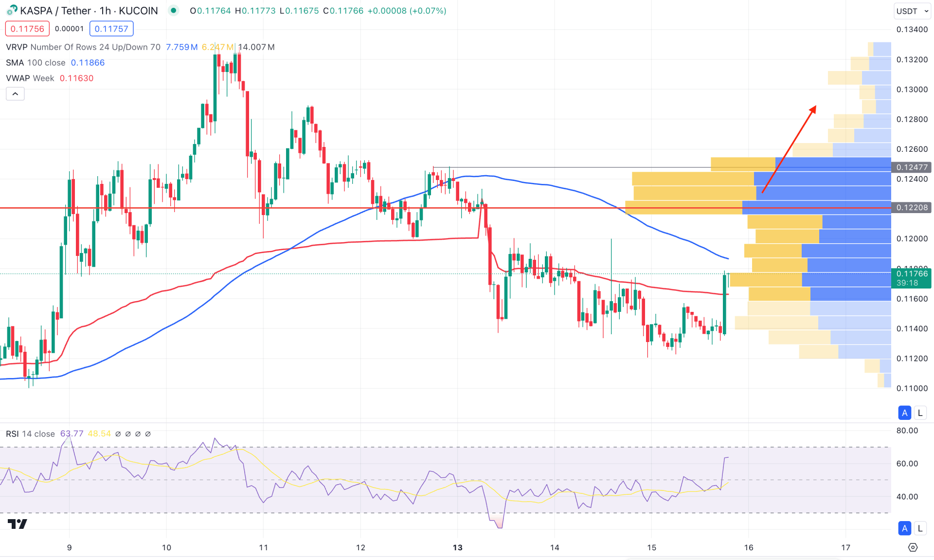Click the date label 13 on time axis
Screen dimensions: 934x560
[x=457, y=547]
